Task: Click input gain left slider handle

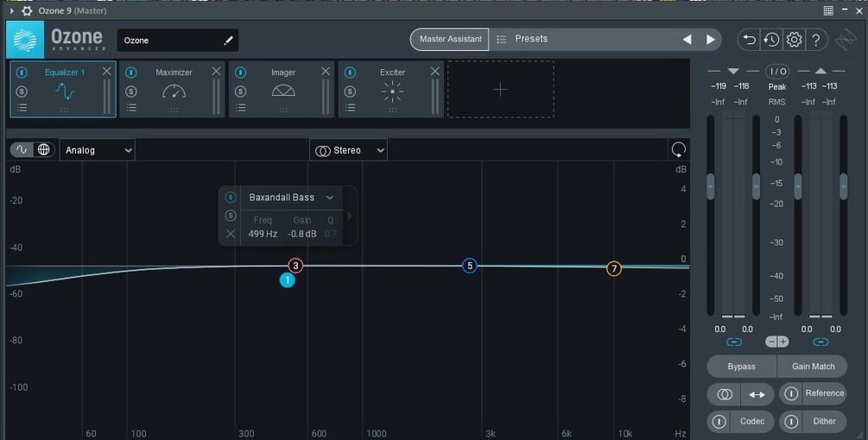Action: click(x=711, y=186)
